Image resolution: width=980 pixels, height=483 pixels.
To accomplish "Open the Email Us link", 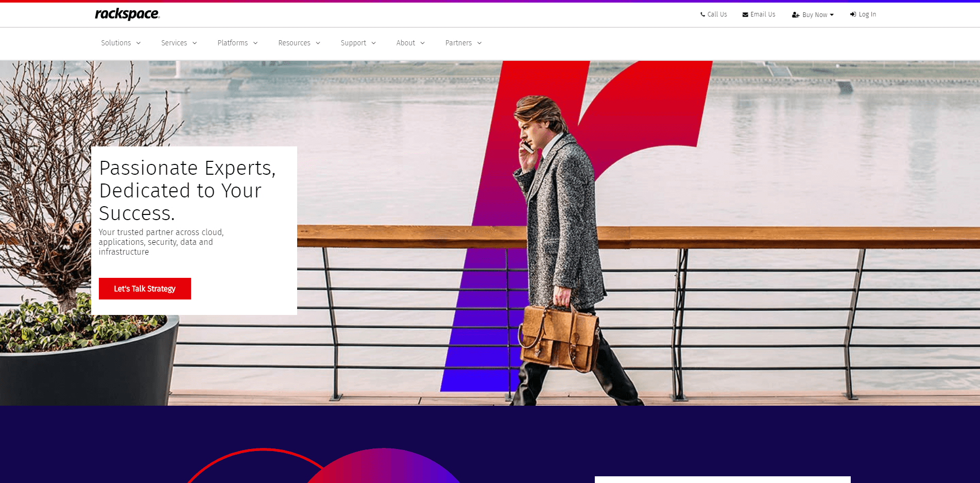I will [x=763, y=14].
